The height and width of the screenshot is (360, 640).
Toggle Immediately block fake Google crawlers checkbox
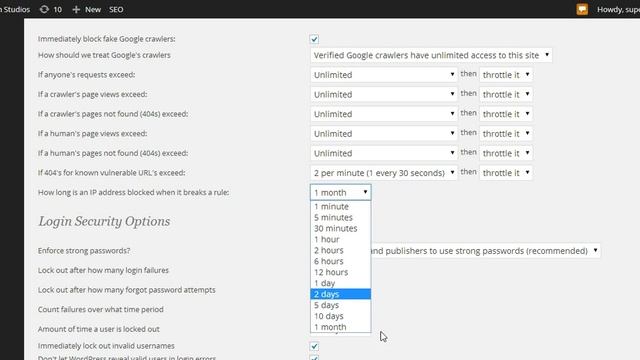314,39
